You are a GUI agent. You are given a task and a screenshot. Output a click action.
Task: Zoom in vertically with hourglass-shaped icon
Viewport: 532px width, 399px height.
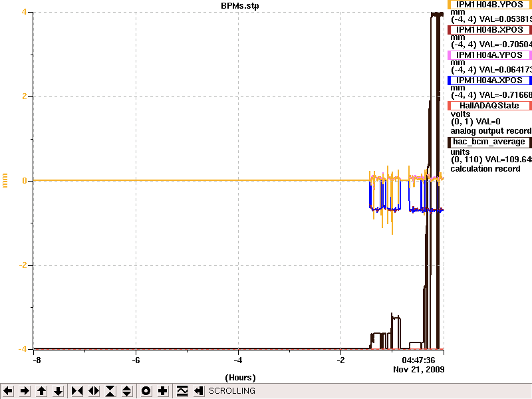[110, 391]
